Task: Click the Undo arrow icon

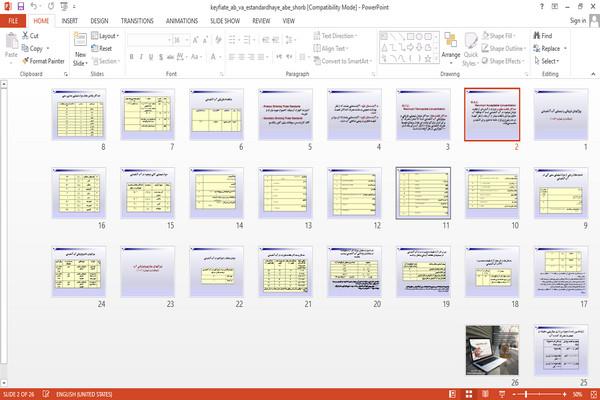Action: (x=34, y=6)
